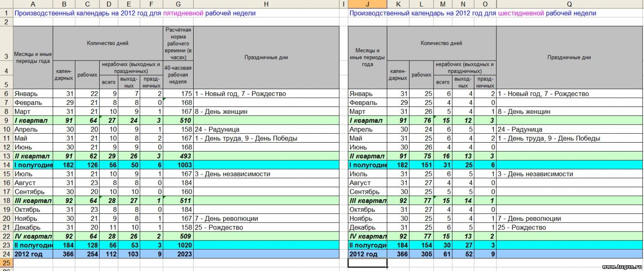Viewport: 644px width, 271px height.
Task: Click yearly non-working total 112
Action: pyautogui.click(x=109, y=254)
